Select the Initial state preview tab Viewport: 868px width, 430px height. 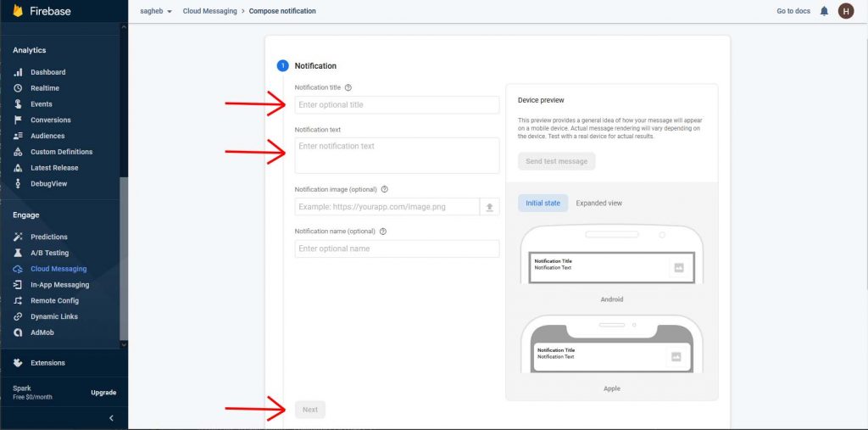pyautogui.click(x=543, y=204)
